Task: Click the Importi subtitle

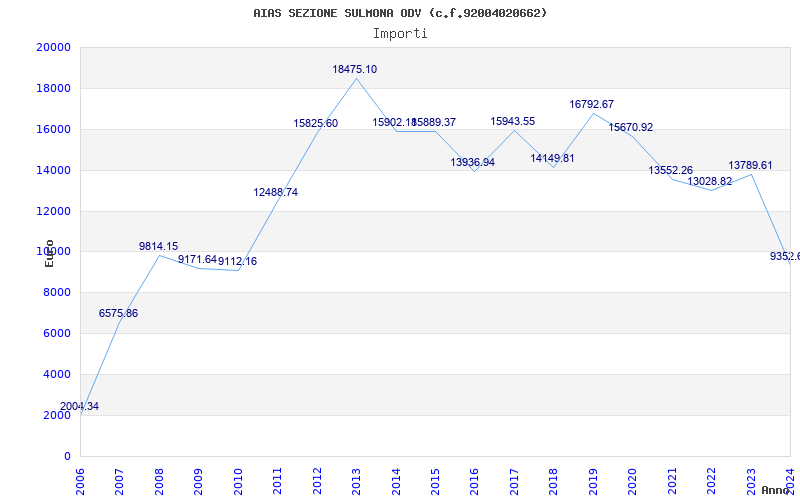Action: pyautogui.click(x=400, y=34)
